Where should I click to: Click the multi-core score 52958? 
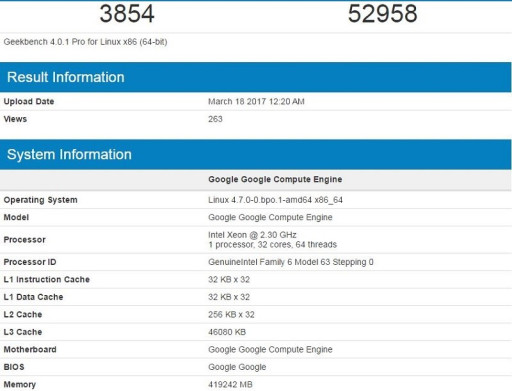click(x=382, y=14)
